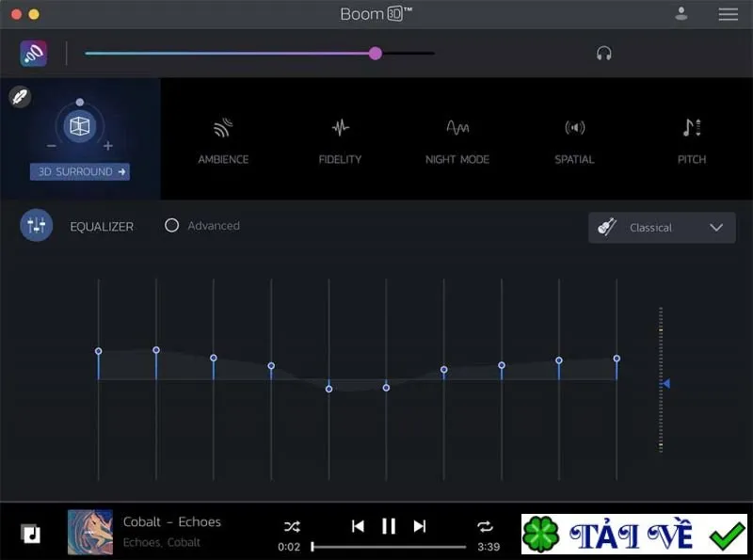Pause the current track

click(x=389, y=526)
